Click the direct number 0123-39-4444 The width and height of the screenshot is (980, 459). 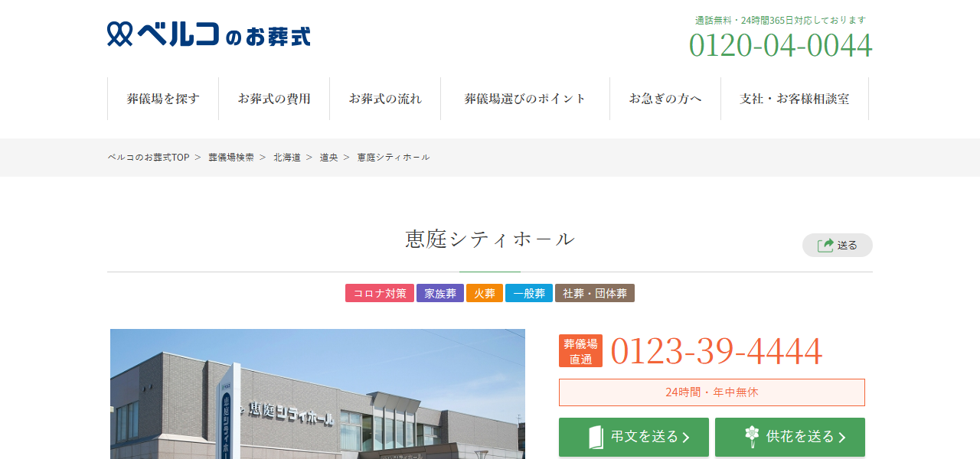pos(717,351)
